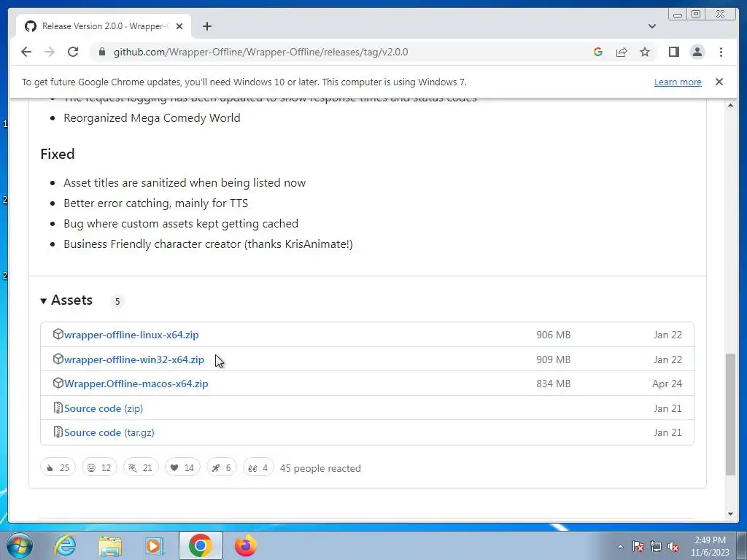747x560 pixels.
Task: Open the taskbar clock showing 2:49 PM
Action: [710, 546]
